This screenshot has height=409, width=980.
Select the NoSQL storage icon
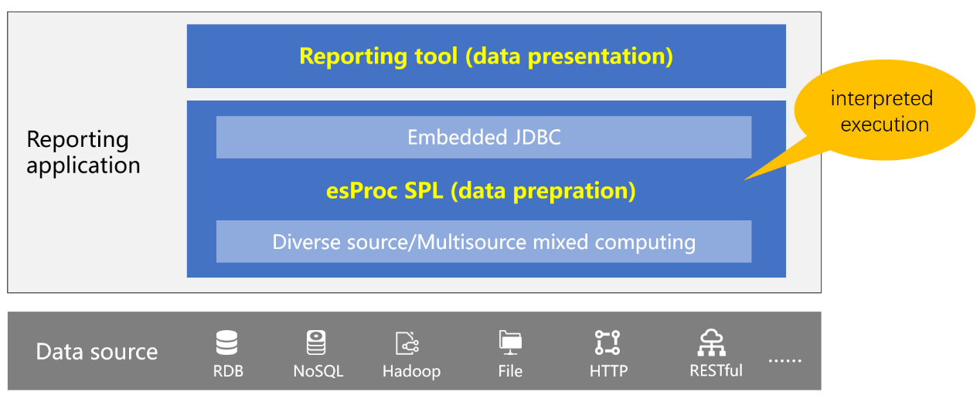[x=317, y=343]
